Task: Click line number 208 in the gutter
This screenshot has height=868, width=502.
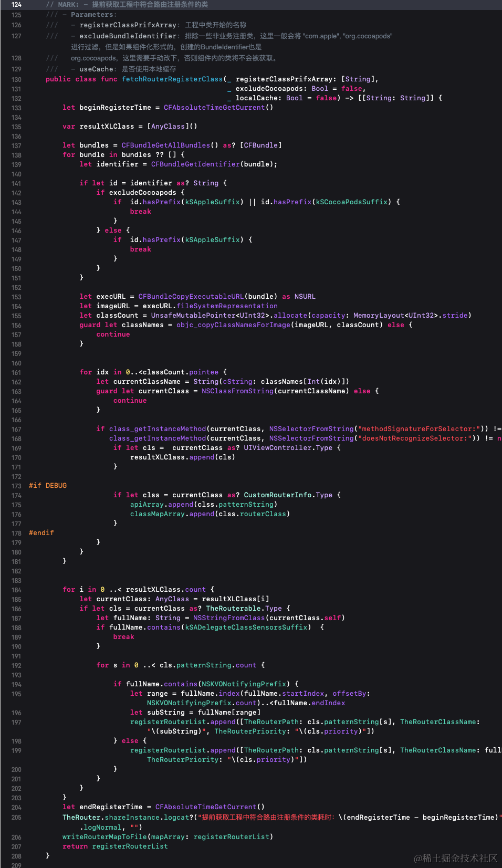Action: [16, 856]
